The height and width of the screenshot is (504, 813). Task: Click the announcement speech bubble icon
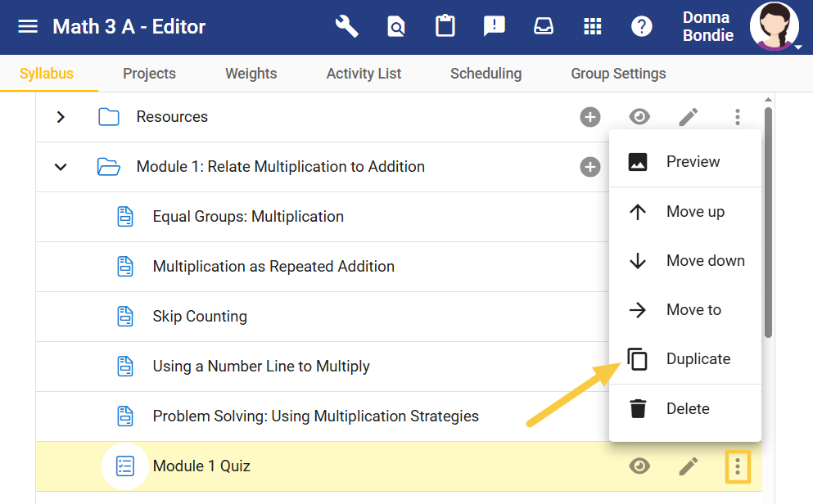[495, 27]
